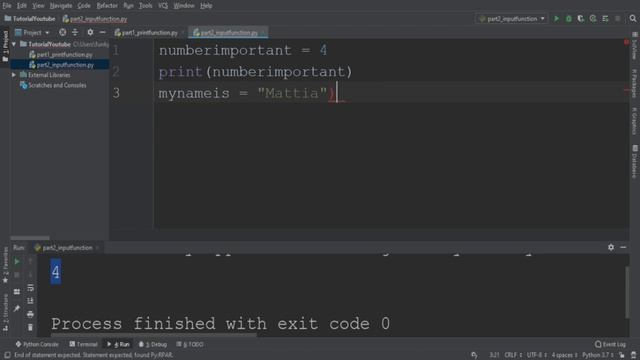
Task: Open Project panel settings gear
Action: 90,32
